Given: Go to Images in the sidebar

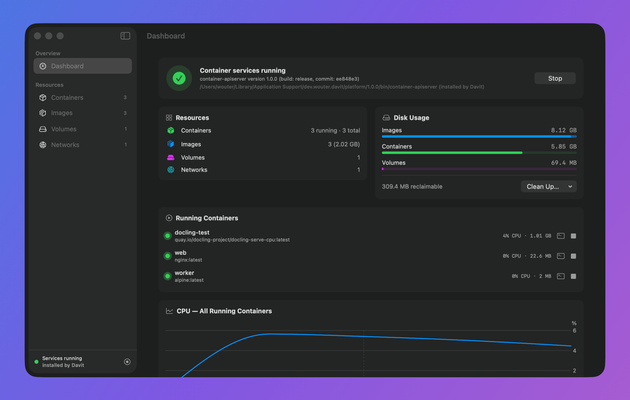Looking at the screenshot, I should [82, 113].
